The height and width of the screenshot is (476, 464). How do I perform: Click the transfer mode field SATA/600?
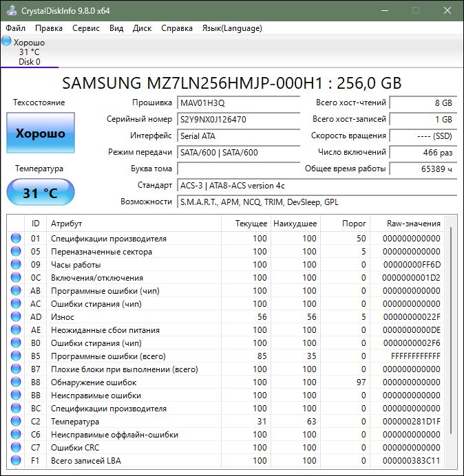pyautogui.click(x=238, y=153)
